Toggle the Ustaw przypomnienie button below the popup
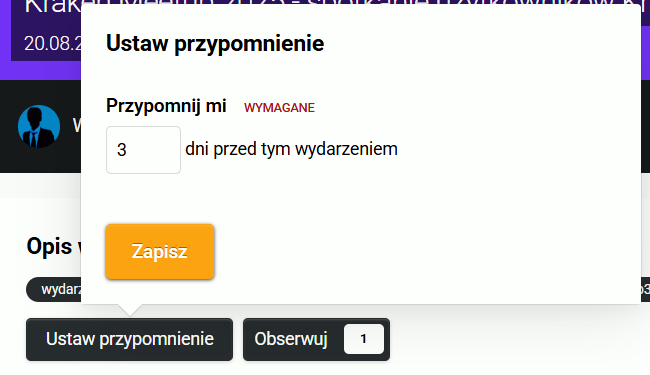Image resolution: width=650 pixels, height=375 pixels. pos(129,339)
